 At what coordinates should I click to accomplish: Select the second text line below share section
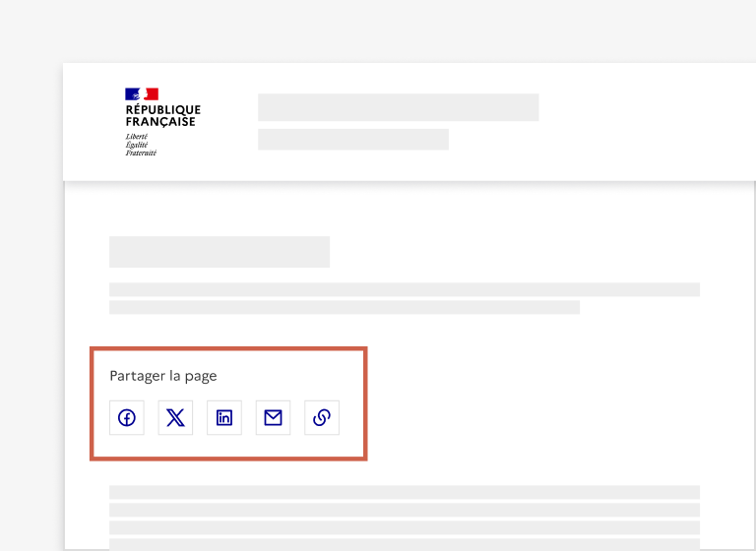click(x=404, y=510)
